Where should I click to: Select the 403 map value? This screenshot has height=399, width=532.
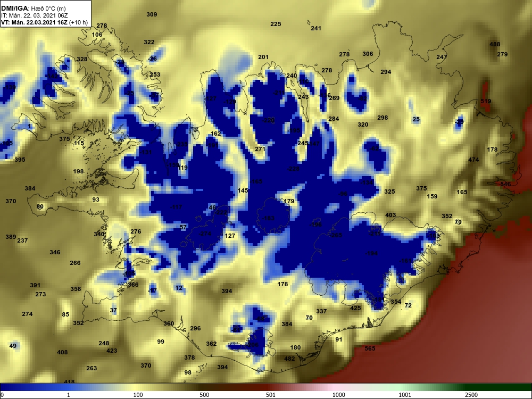coord(390,215)
